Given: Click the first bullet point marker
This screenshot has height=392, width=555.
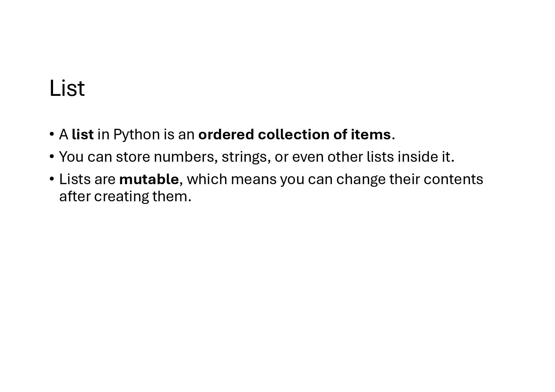Looking at the screenshot, I should click(51, 134).
